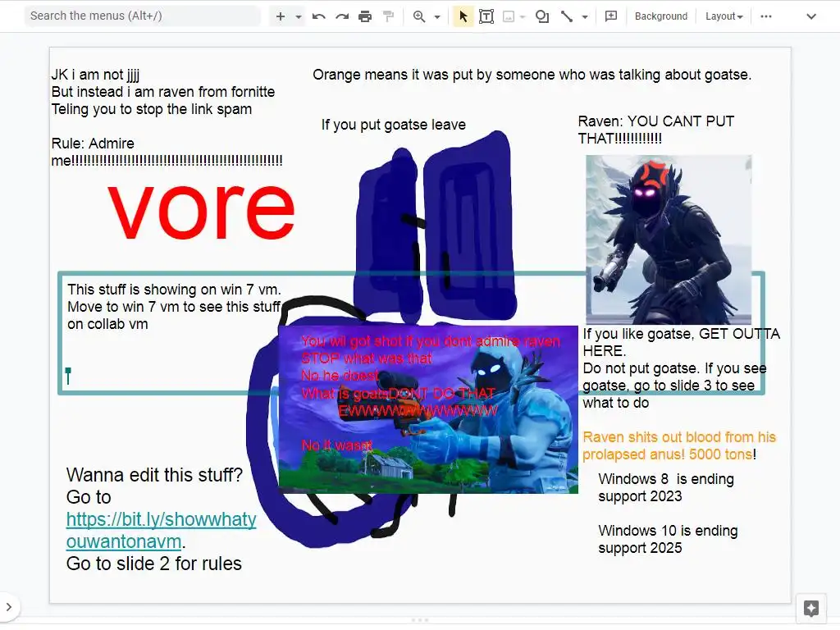Select the Text box tool

(486, 16)
